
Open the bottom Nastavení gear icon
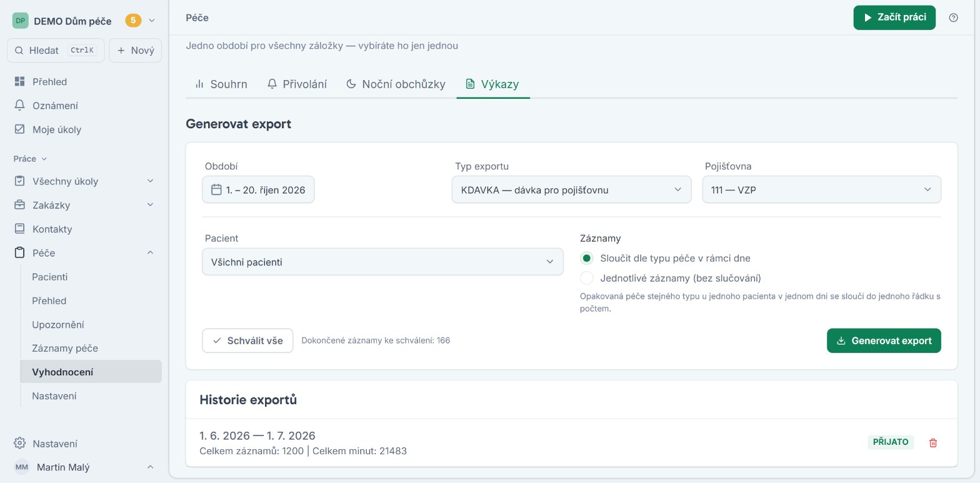click(19, 444)
